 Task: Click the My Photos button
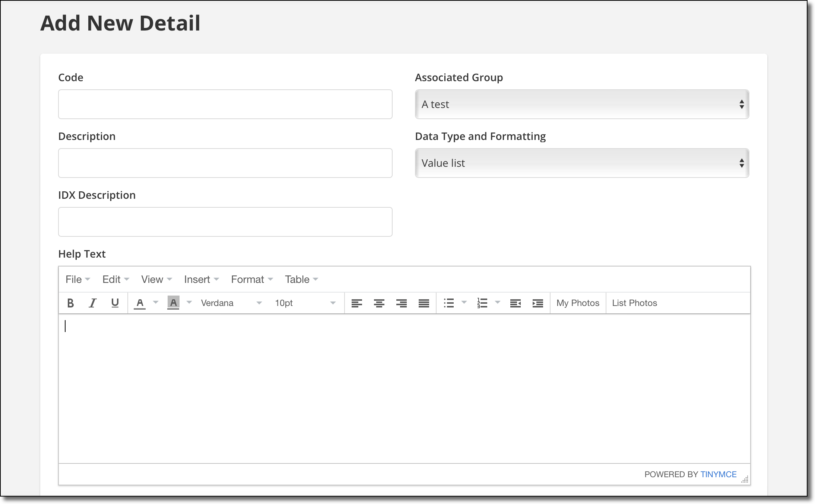[x=578, y=303]
